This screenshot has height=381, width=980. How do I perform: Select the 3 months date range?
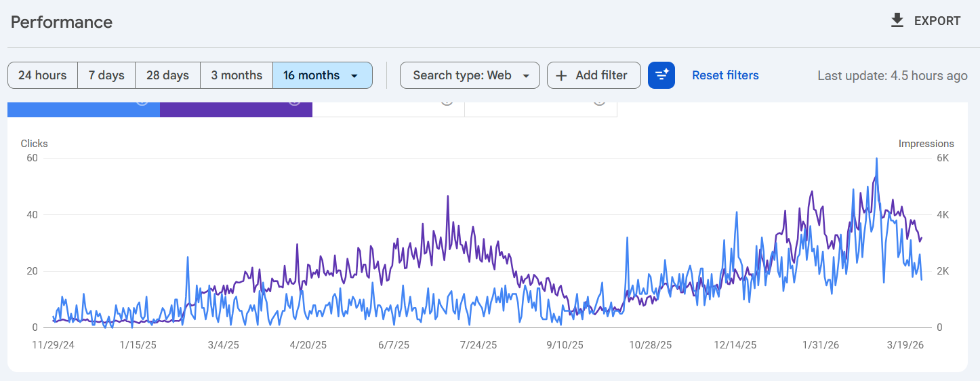(237, 75)
